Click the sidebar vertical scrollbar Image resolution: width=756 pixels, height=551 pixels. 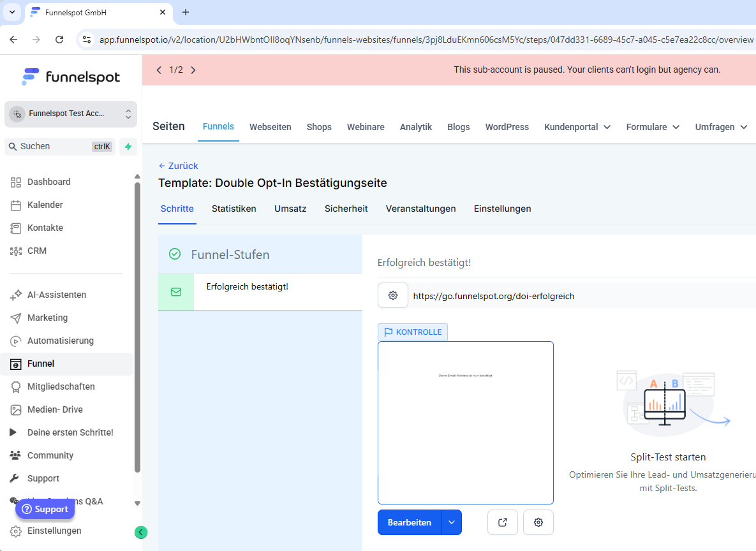click(137, 328)
